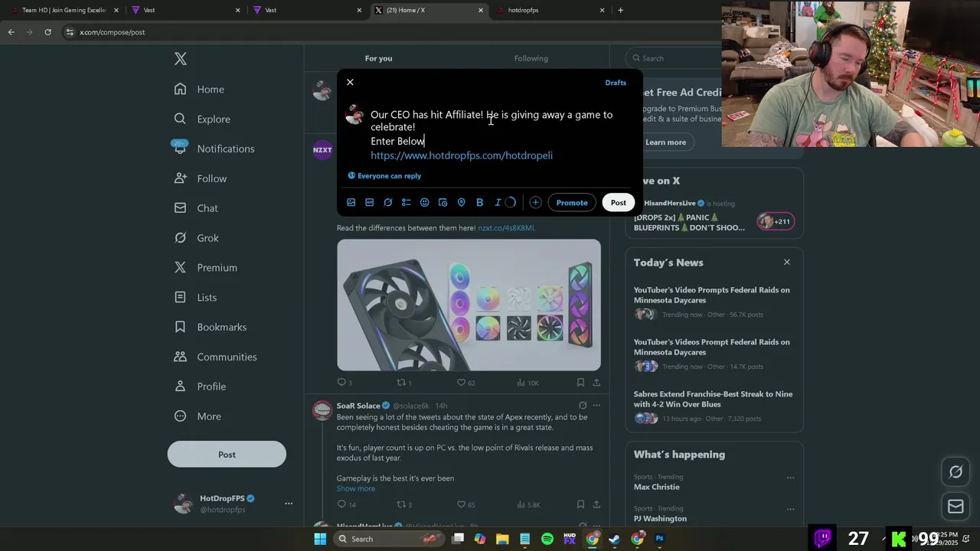Image resolution: width=980 pixels, height=551 pixels.
Task: Close the compose post dialog
Action: 350,82
